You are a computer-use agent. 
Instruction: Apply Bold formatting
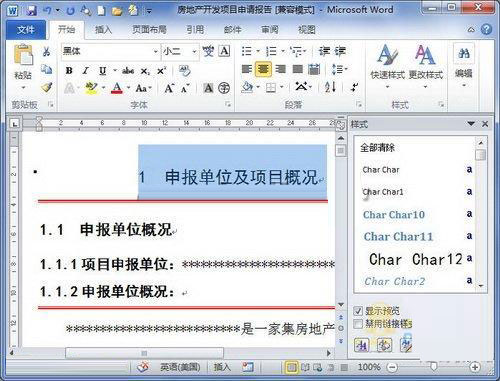69,71
